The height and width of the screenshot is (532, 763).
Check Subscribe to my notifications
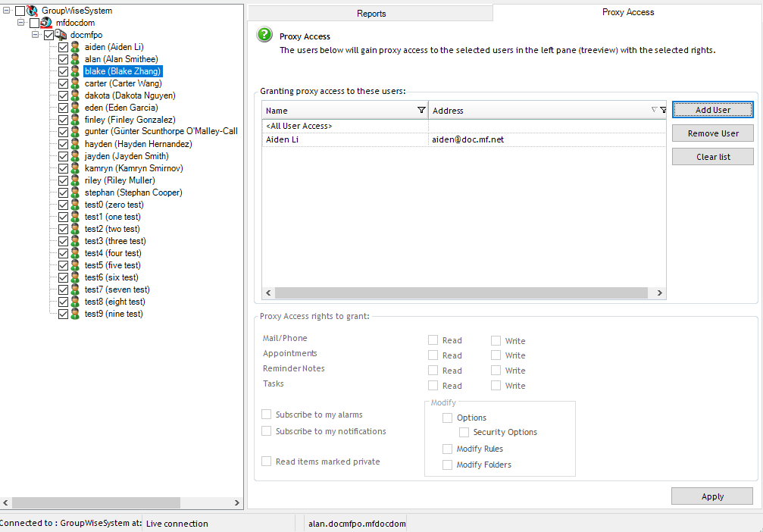pyautogui.click(x=266, y=430)
